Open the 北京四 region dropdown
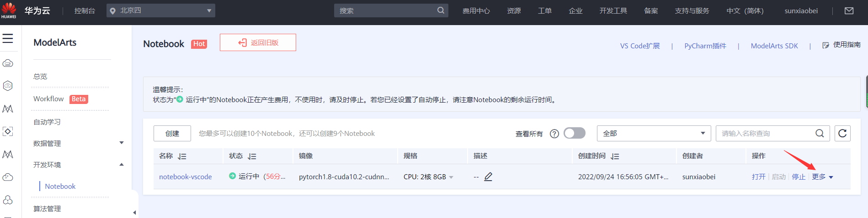Viewport: 868px width, 218px height. [161, 10]
